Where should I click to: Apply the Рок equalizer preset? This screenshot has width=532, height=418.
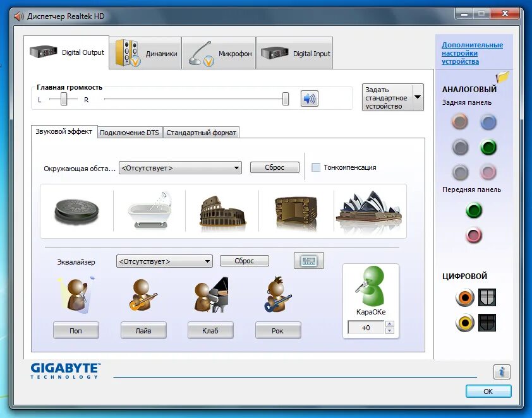point(278,330)
